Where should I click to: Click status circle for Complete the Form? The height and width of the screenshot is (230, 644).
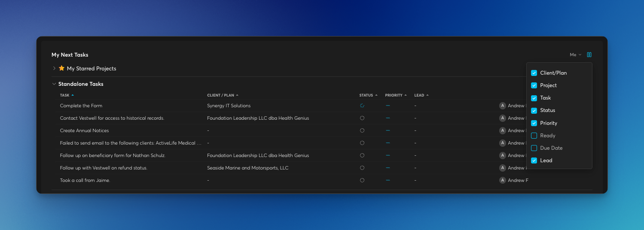pos(362,106)
